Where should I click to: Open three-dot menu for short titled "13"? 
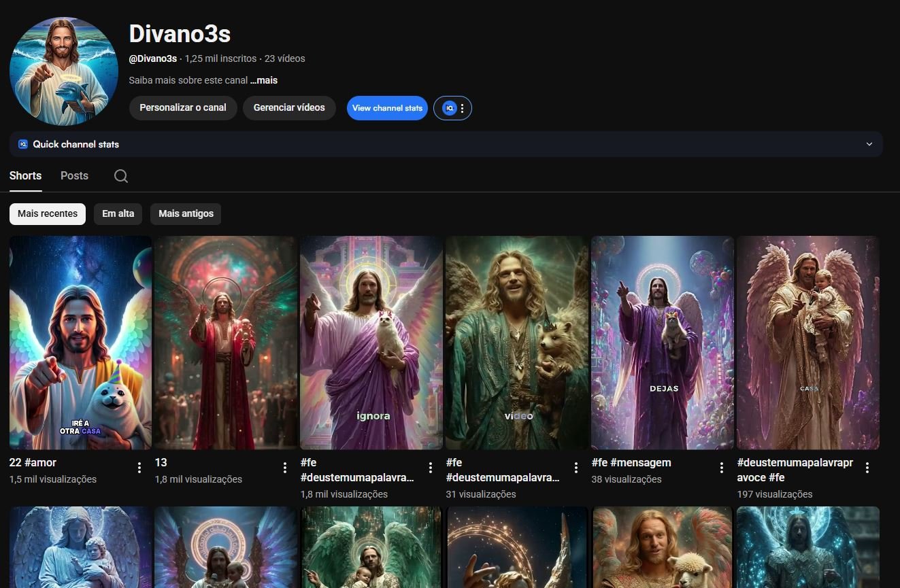point(285,468)
